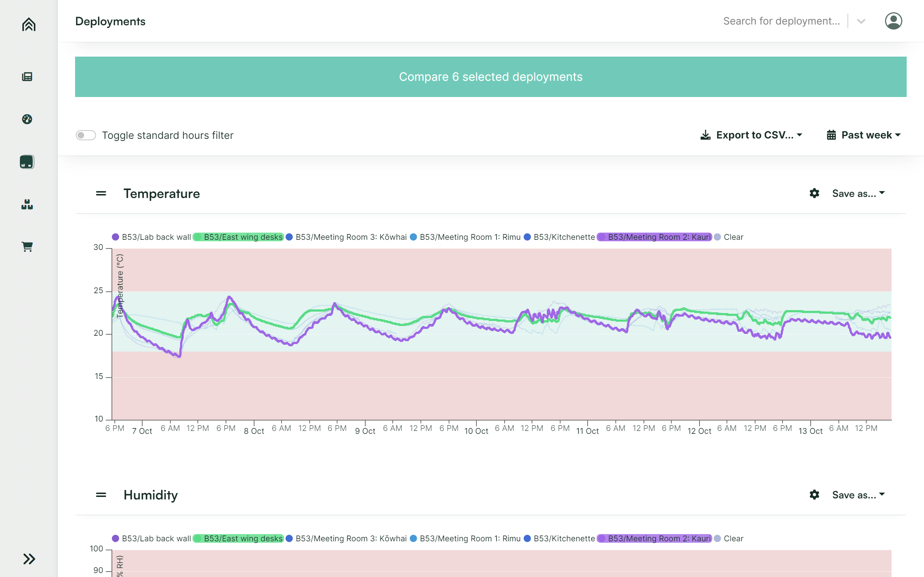The width and height of the screenshot is (924, 577).
Task: Toggle B53/East wing desks in Temperature legend
Action: 239,237
